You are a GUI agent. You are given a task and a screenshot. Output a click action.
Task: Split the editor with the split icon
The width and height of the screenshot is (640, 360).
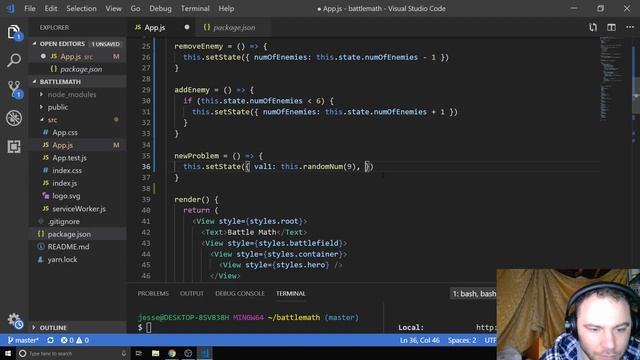tap(611, 27)
